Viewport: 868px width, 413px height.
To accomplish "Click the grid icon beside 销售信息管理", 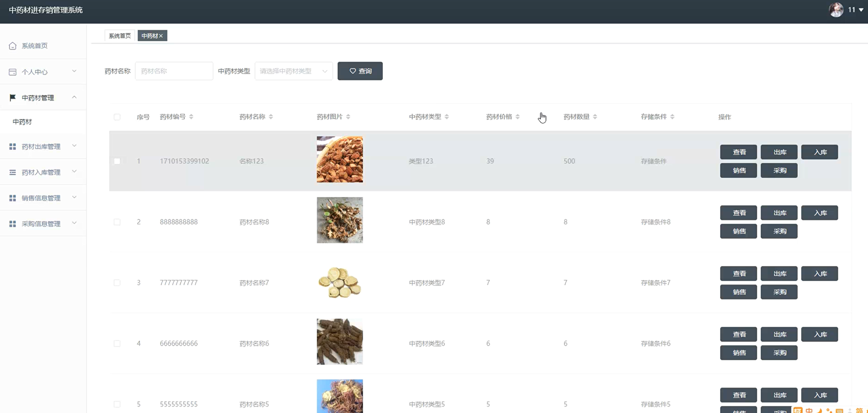I will tap(12, 198).
